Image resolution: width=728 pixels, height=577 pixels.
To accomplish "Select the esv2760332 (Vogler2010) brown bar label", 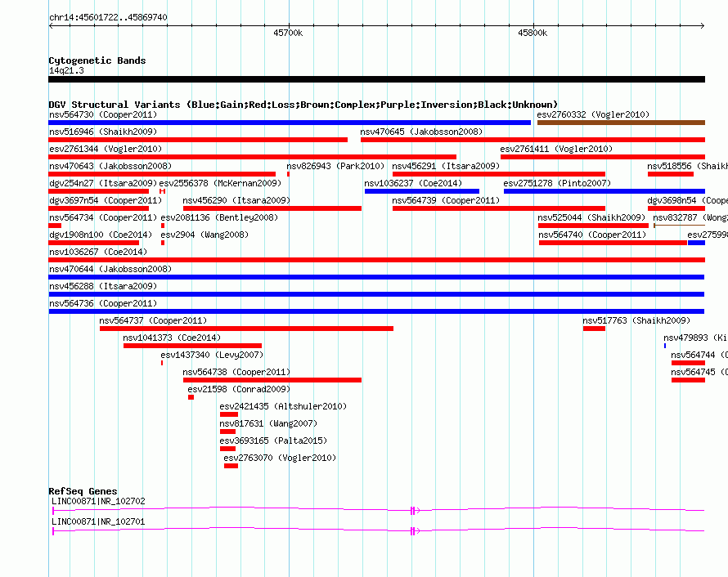I will coord(593,114).
